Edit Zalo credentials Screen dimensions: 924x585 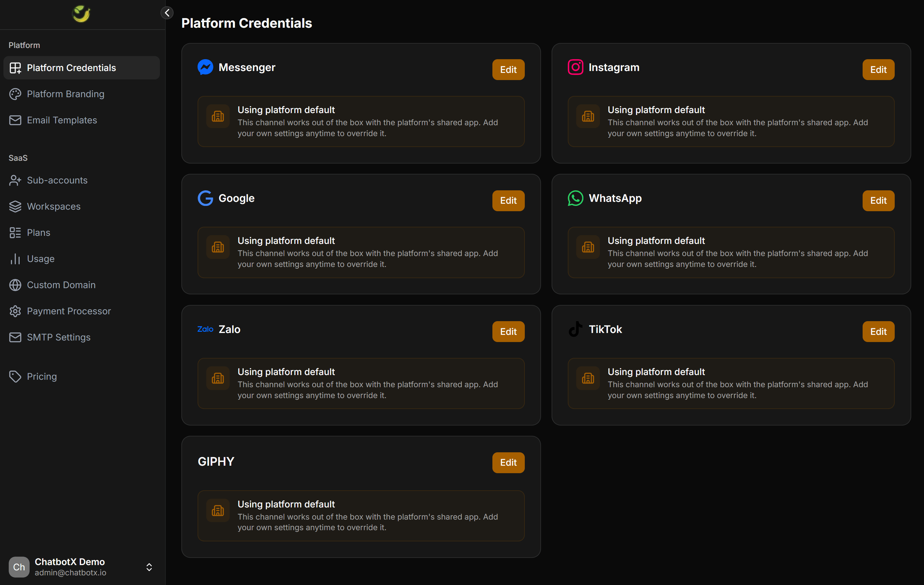(508, 331)
